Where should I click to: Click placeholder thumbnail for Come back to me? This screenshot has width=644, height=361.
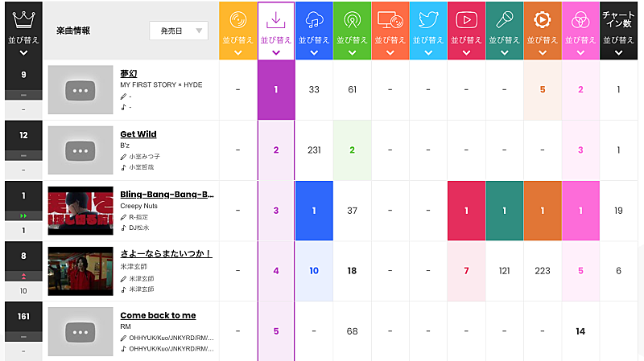(x=80, y=331)
